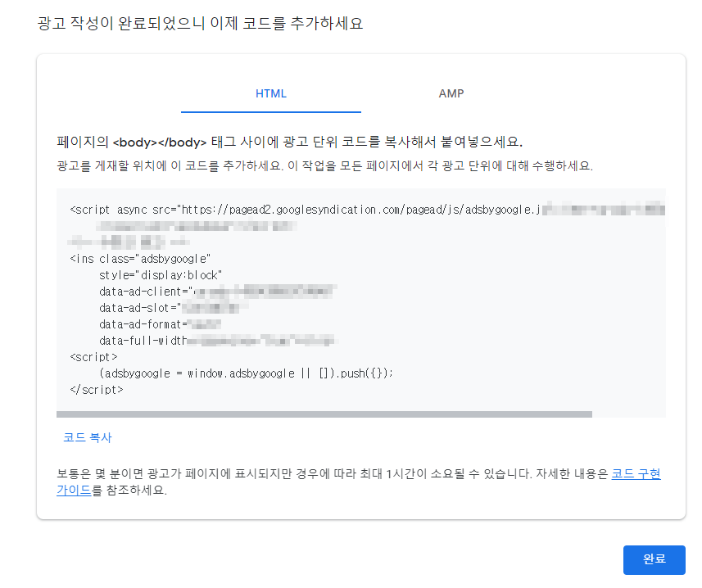Image resolution: width=702 pixels, height=588 pixels.
Task: Click the 완료 button
Action: click(654, 559)
